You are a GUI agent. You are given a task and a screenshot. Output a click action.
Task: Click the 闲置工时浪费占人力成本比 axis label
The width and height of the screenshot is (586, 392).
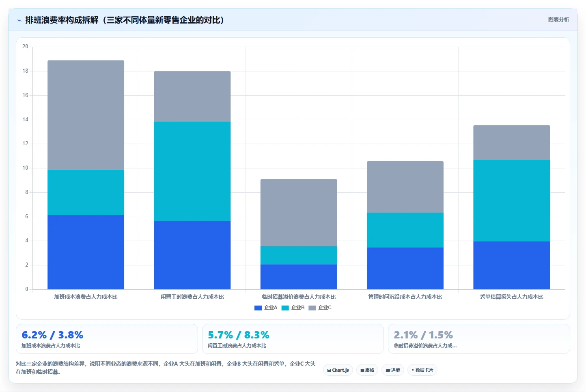[192, 297]
